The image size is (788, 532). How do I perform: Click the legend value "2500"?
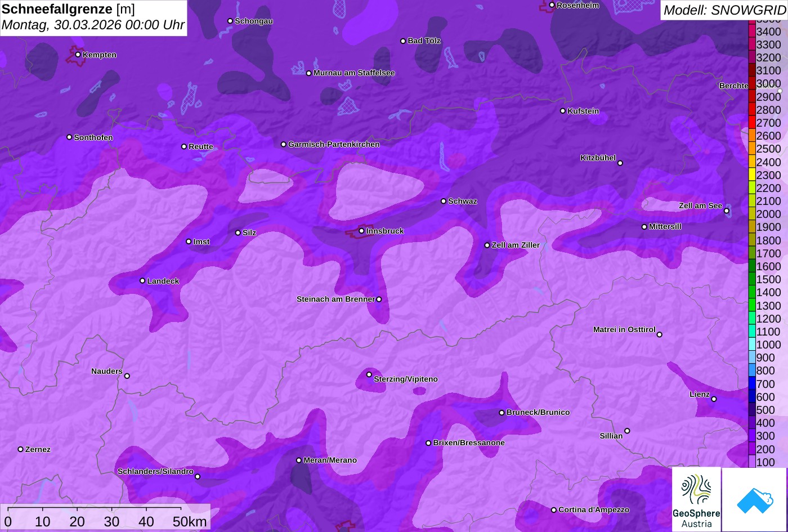[x=769, y=149]
